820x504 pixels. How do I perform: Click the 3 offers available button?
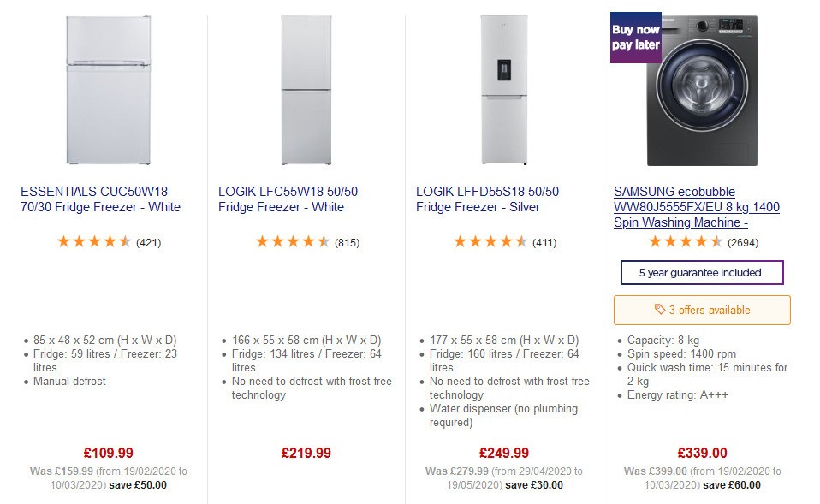click(x=701, y=310)
